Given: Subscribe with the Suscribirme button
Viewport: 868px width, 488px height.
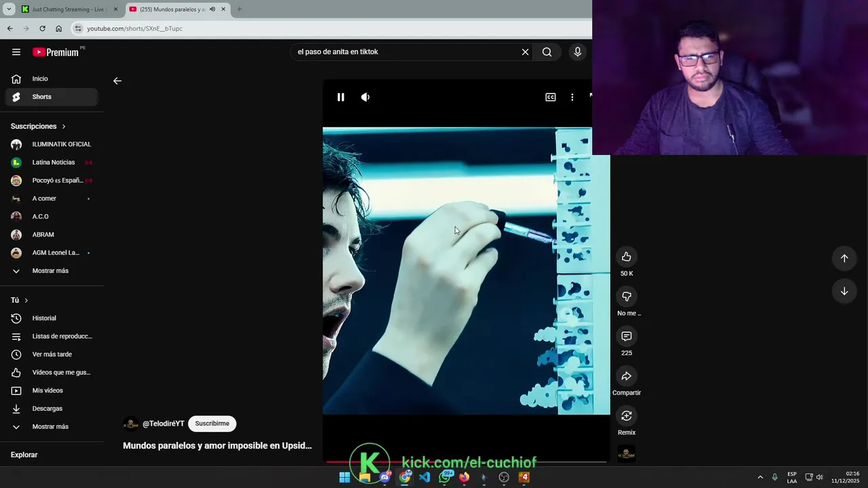Looking at the screenshot, I should pyautogui.click(x=212, y=424).
